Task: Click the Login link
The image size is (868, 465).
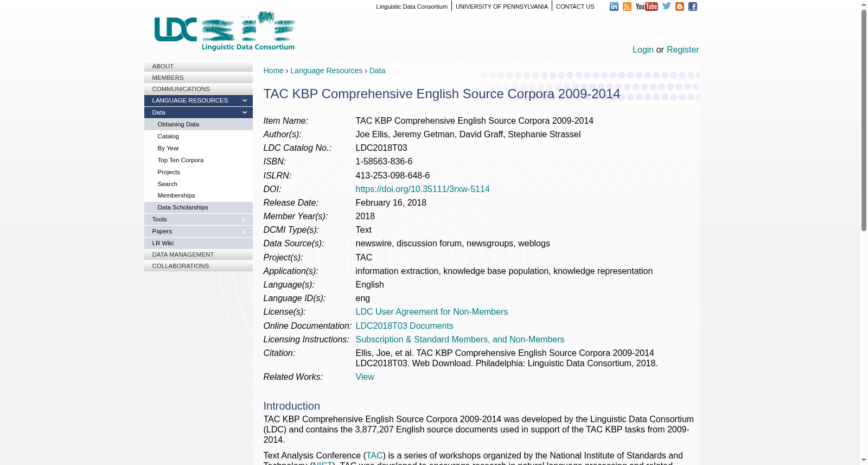Action: coord(643,50)
